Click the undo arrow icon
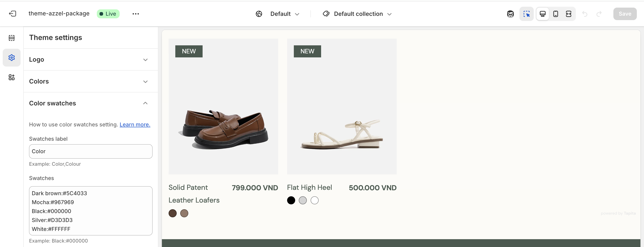This screenshot has height=247, width=644. [585, 14]
